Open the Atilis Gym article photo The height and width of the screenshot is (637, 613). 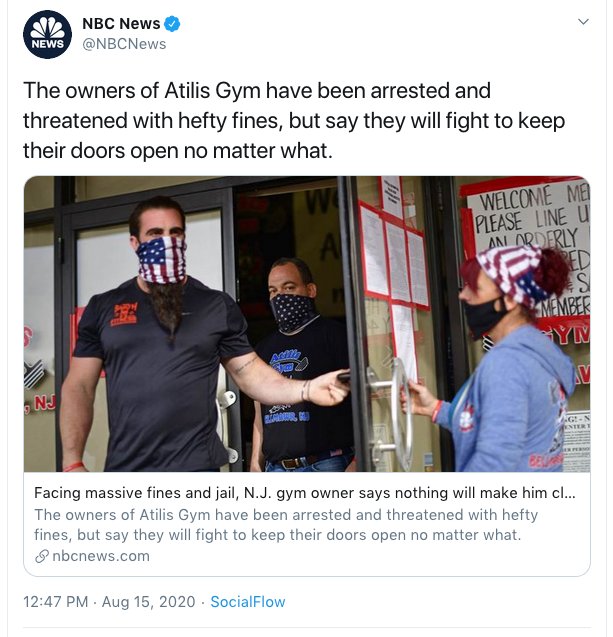point(307,324)
